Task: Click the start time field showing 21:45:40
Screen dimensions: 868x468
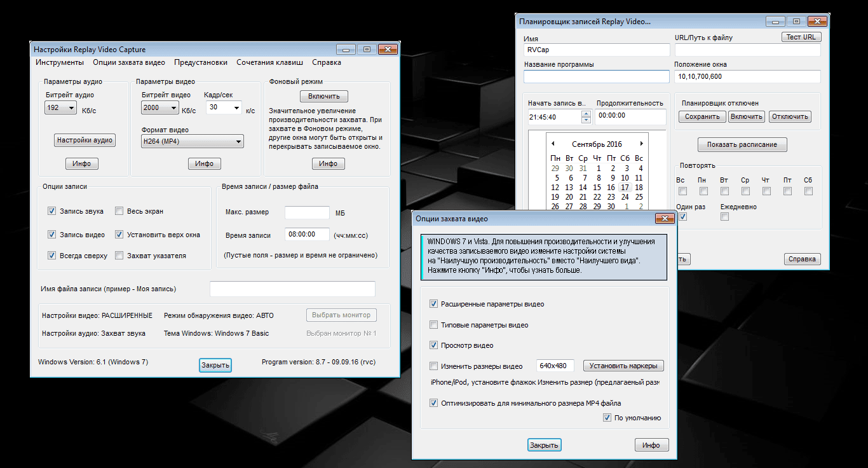Action: coord(555,117)
